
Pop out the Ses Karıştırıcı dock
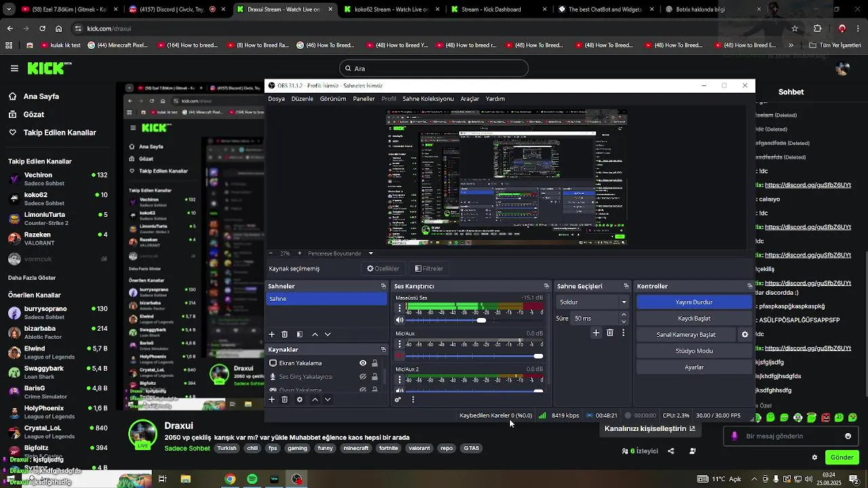pos(546,286)
